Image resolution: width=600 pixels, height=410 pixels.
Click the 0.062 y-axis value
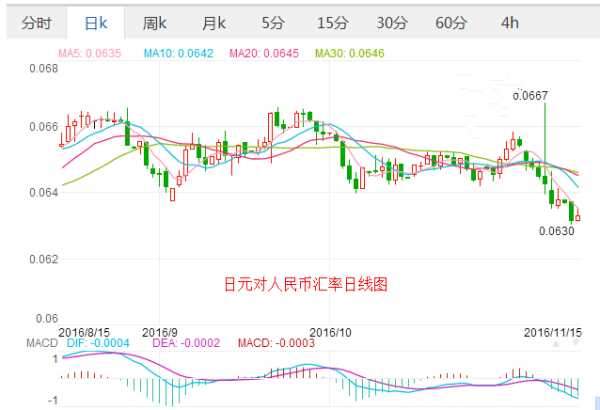44,259
